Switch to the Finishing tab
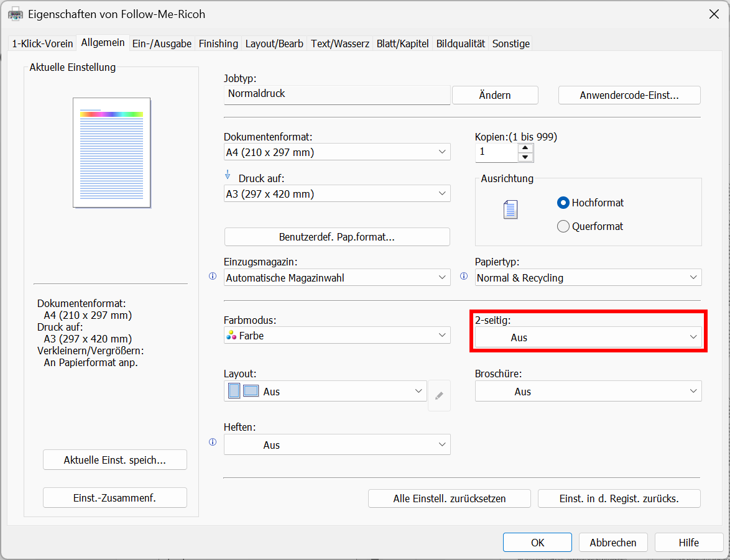Image resolution: width=730 pixels, height=560 pixels. point(218,44)
